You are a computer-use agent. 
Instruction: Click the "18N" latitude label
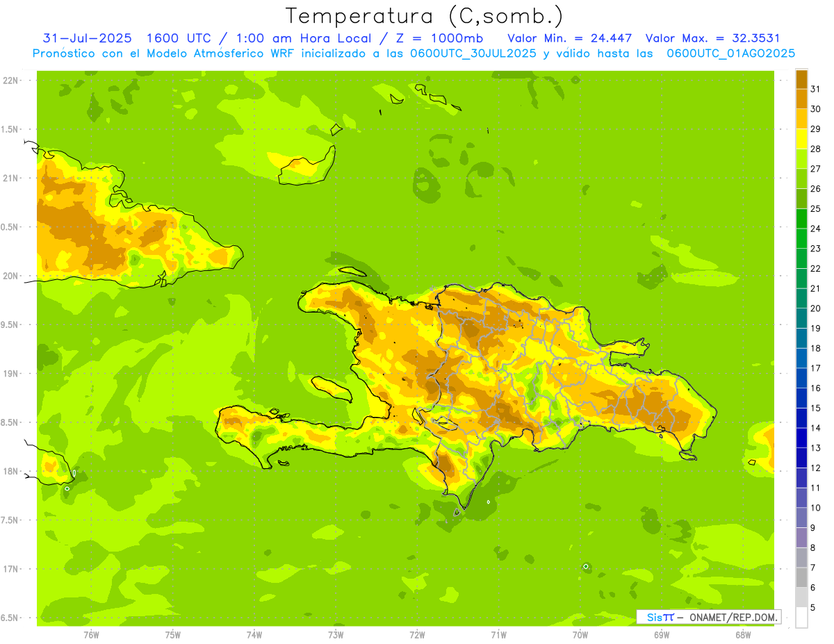click(10, 471)
